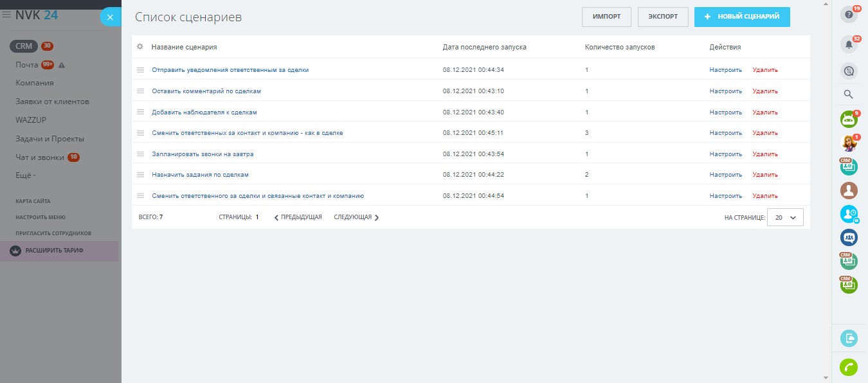Close the slider panel with X button
Image resolution: width=868 pixels, height=383 pixels.
point(110,17)
